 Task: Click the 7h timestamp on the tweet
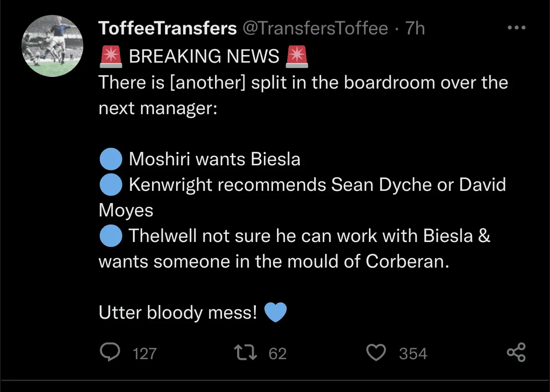pyautogui.click(x=415, y=28)
